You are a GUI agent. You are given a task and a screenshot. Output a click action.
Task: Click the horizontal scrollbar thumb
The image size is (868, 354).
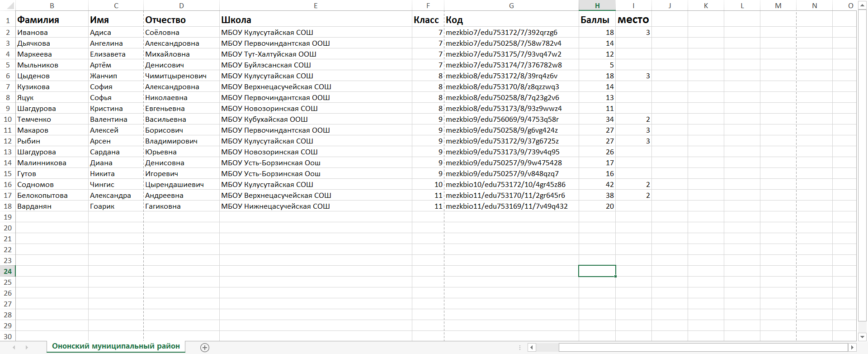(x=703, y=347)
